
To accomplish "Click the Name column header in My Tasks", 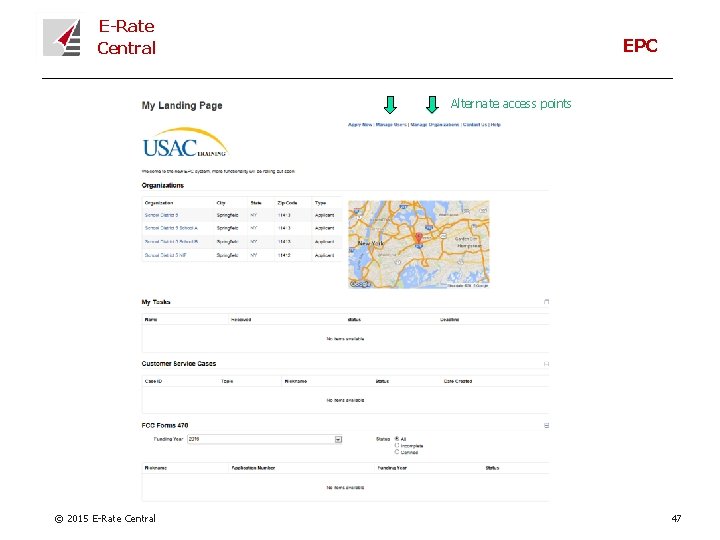I will pyautogui.click(x=151, y=319).
